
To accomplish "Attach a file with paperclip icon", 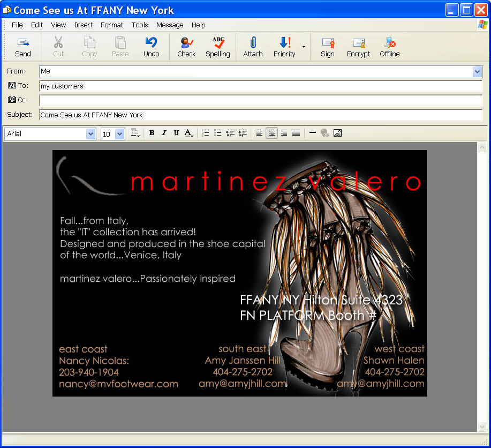I will (253, 47).
